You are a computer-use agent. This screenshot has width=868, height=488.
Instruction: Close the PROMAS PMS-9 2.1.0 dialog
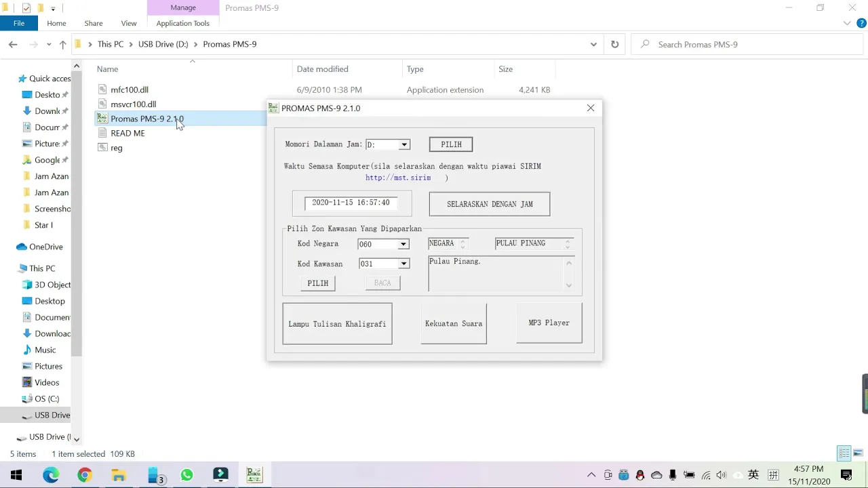coord(591,108)
